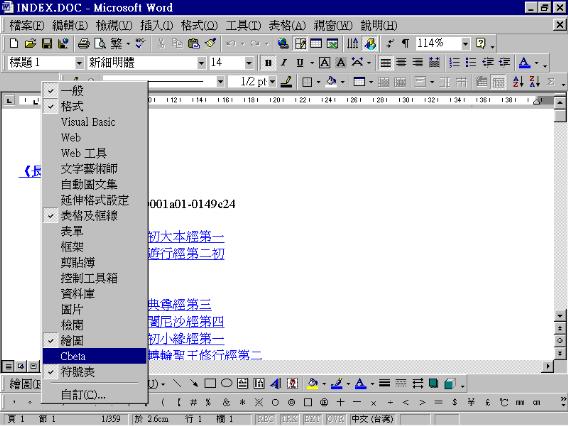Create a new blank document

[14, 44]
